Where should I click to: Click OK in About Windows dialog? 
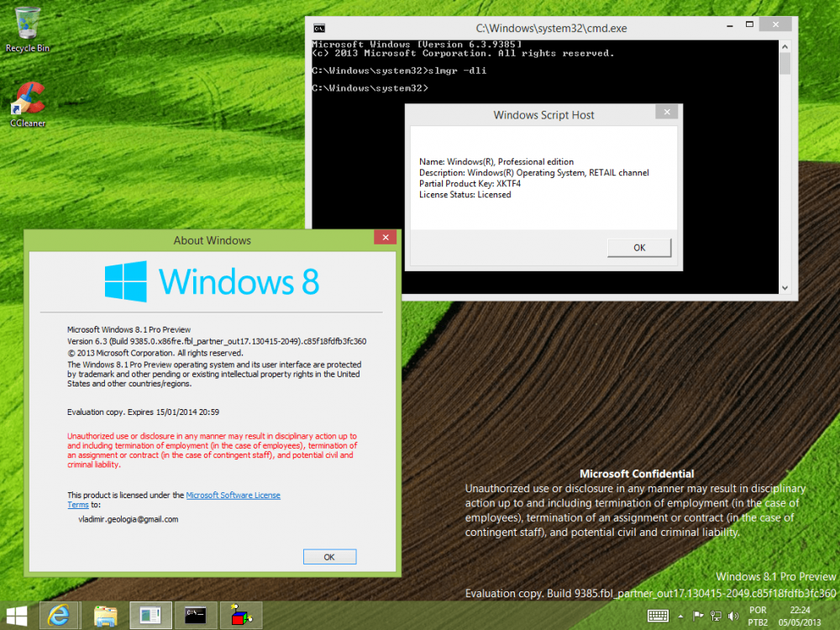tap(329, 557)
